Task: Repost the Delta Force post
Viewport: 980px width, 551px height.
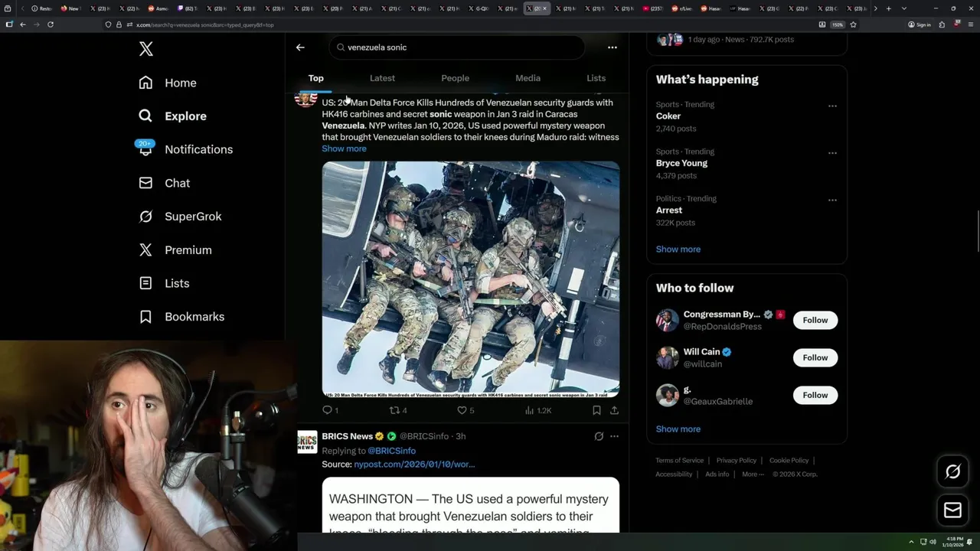Action: tap(398, 410)
